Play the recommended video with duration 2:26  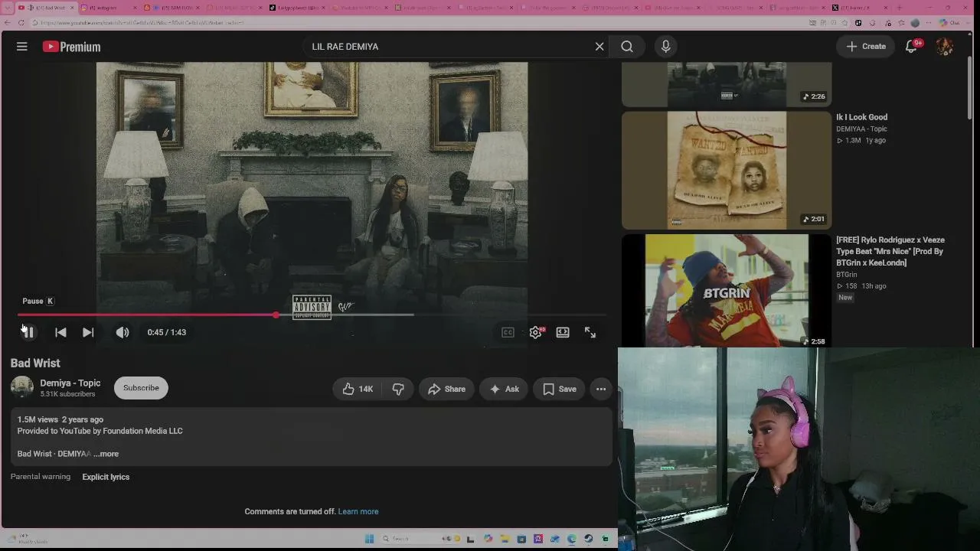pyautogui.click(x=726, y=85)
